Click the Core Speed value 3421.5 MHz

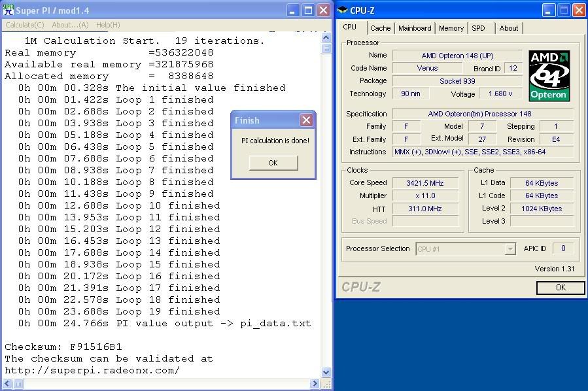[x=425, y=183]
